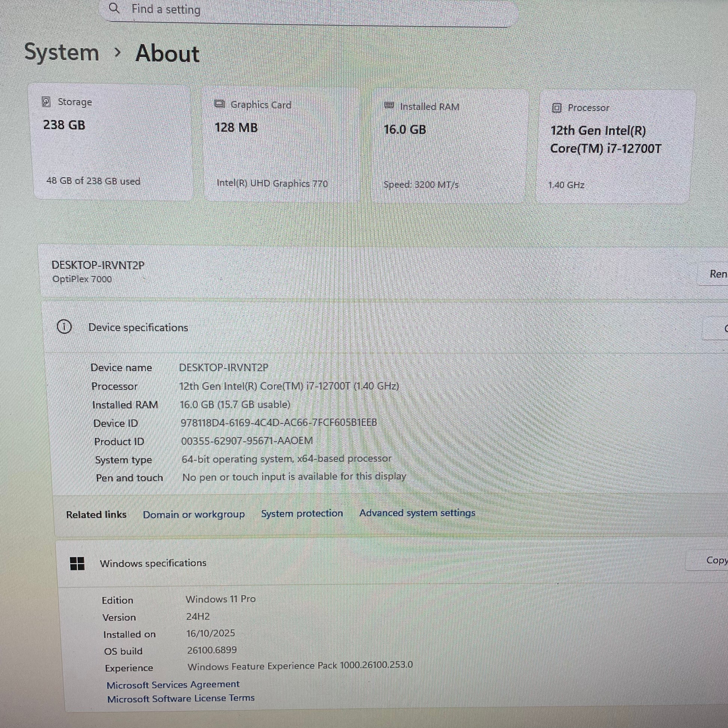Image resolution: width=728 pixels, height=728 pixels.
Task: Open Microsoft Software License Terms link
Action: (181, 698)
